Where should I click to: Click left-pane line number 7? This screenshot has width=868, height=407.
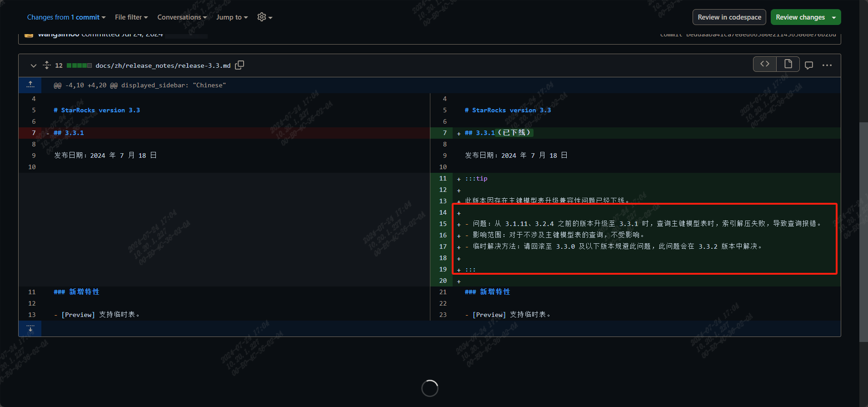(x=34, y=133)
